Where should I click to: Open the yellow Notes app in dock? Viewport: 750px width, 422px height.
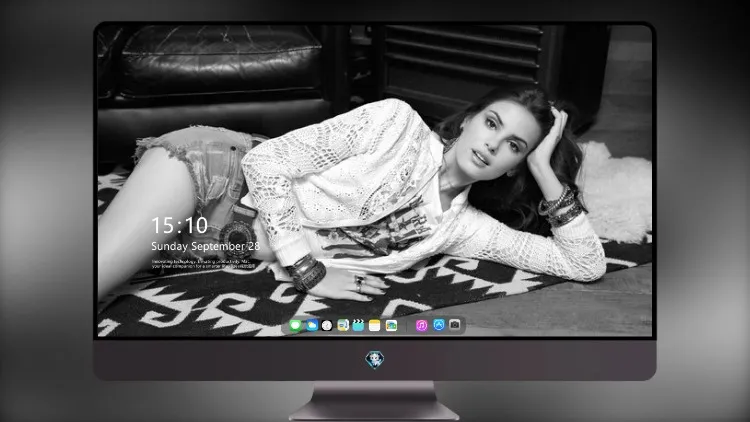pos(375,326)
